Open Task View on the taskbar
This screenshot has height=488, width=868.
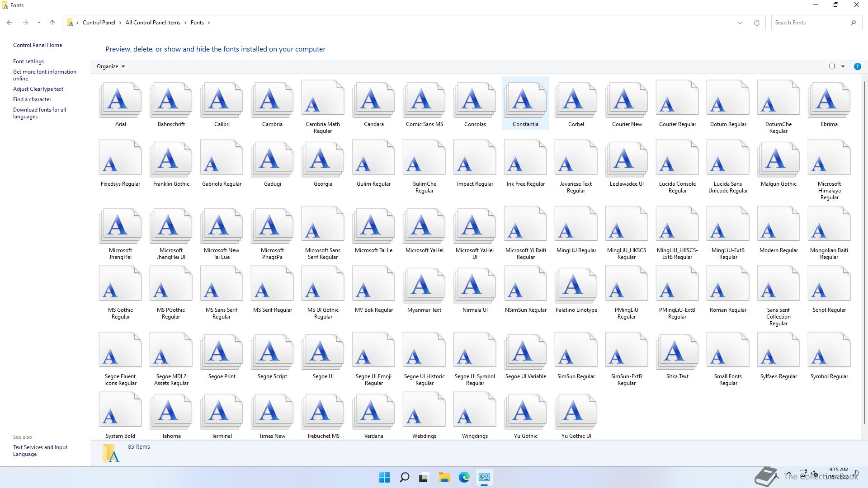[424, 477]
